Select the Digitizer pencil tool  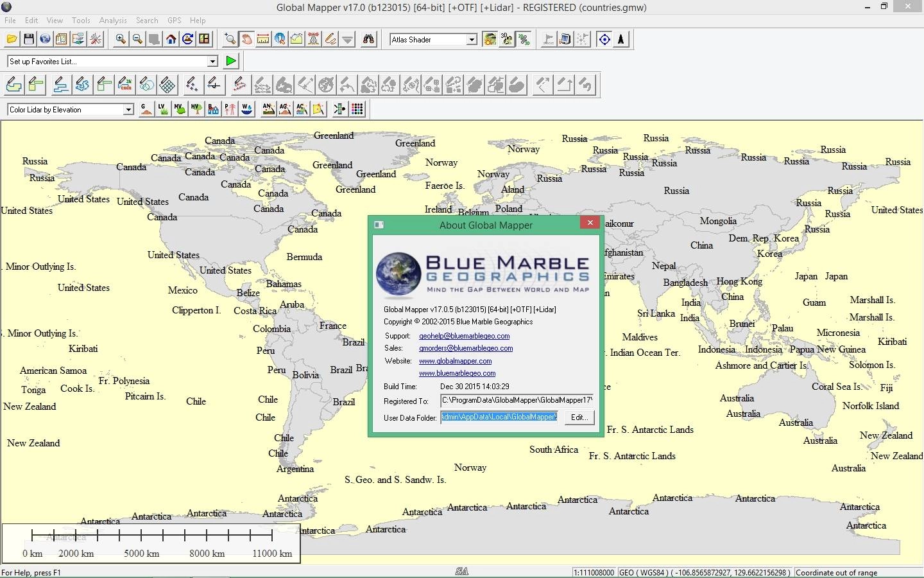330,39
